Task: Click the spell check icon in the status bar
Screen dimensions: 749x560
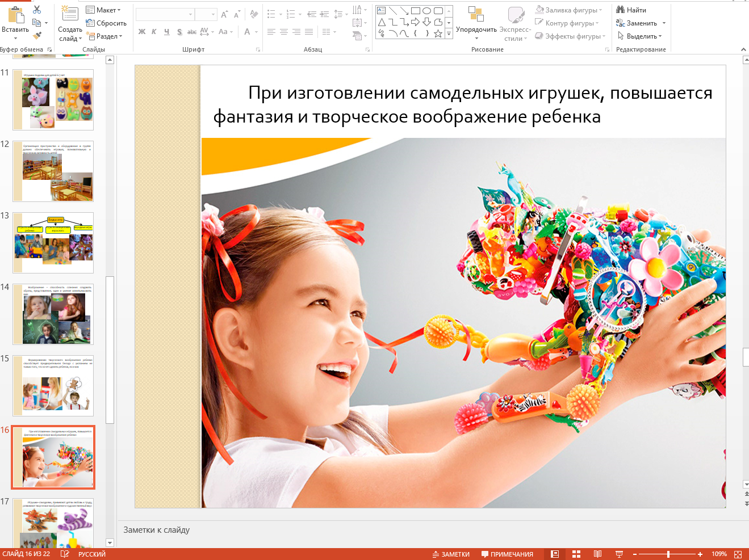Action: (65, 554)
